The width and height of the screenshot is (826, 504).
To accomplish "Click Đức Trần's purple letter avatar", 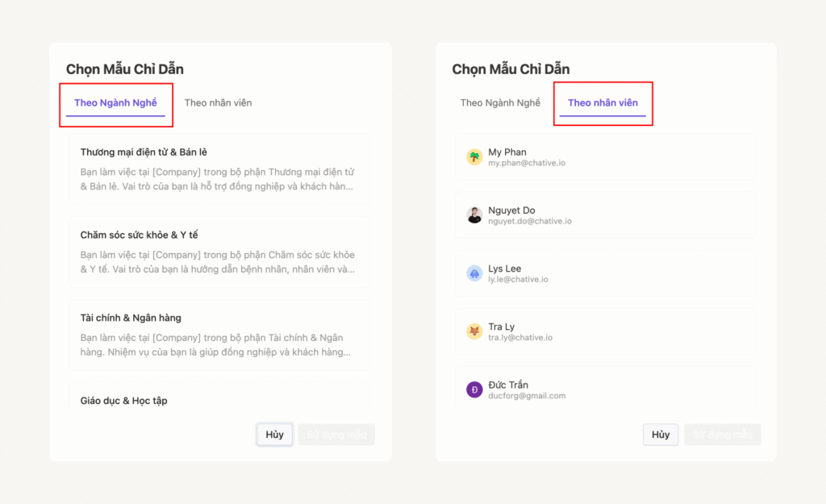I will (474, 389).
